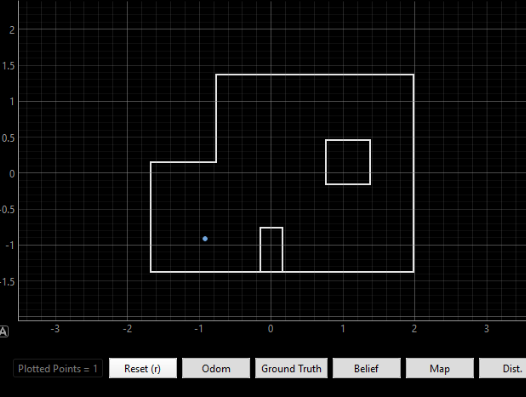
Task: Click y-axis tick label 2
Action: (x=12, y=30)
